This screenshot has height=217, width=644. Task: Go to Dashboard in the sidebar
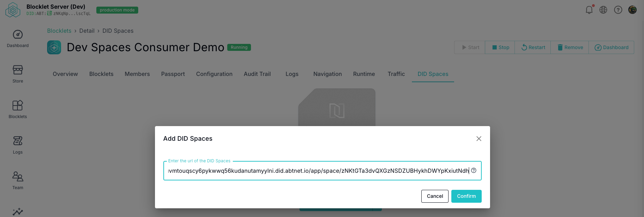(18, 38)
